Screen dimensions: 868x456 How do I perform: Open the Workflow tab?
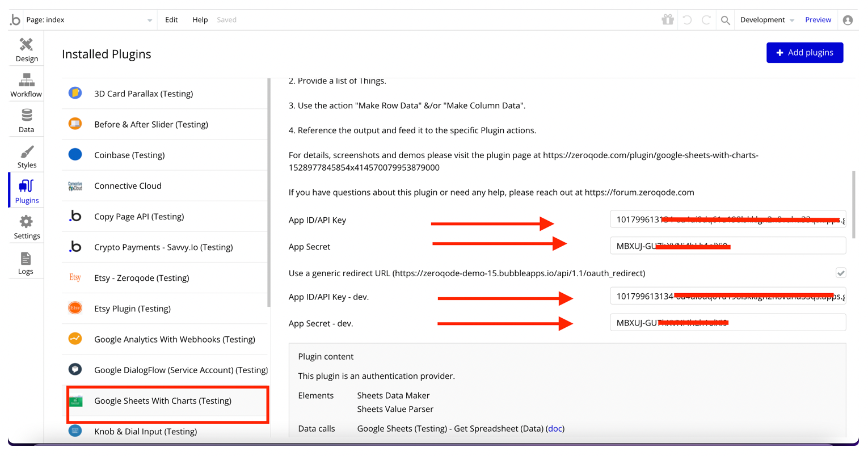27,86
